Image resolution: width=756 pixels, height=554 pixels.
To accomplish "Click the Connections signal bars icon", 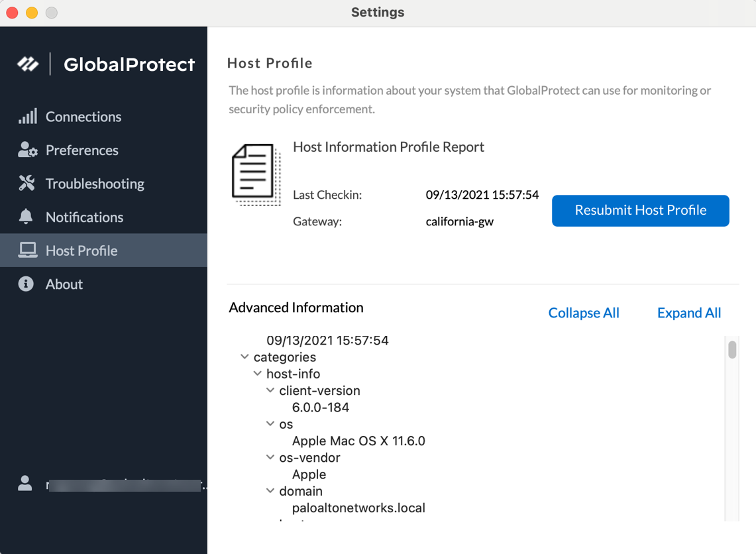I will (x=27, y=117).
